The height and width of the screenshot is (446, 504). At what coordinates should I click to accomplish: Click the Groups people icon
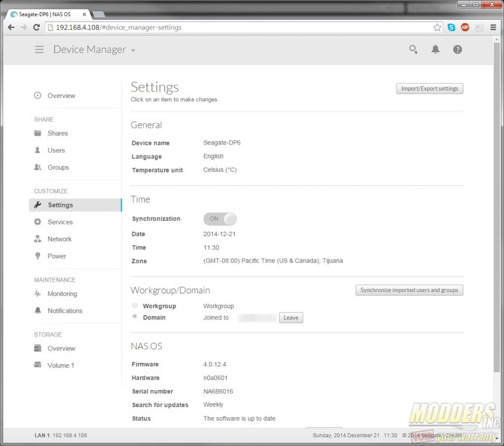[x=37, y=167]
